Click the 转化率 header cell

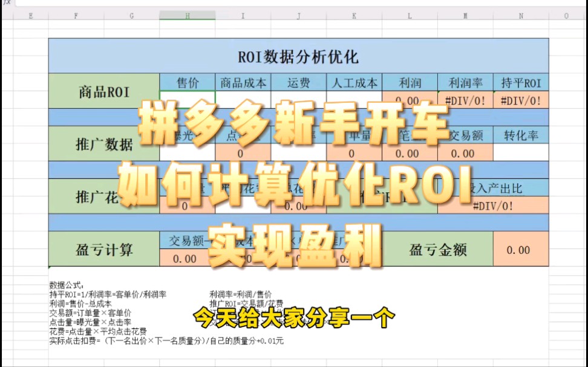(x=521, y=135)
